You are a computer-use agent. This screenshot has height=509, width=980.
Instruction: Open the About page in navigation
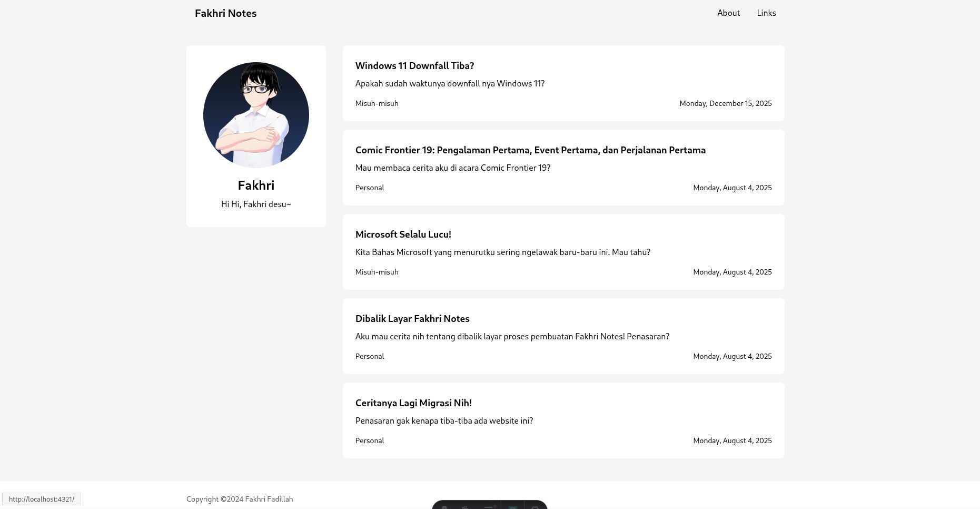coord(728,13)
